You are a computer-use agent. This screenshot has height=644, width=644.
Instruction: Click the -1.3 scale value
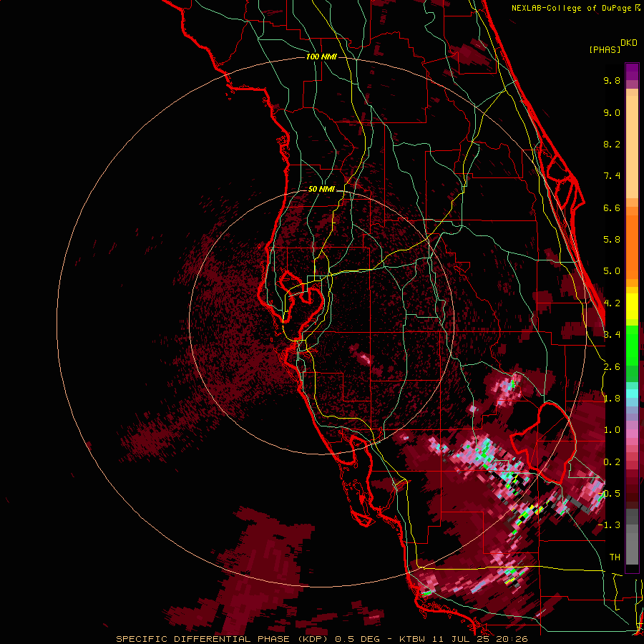pyautogui.click(x=609, y=525)
